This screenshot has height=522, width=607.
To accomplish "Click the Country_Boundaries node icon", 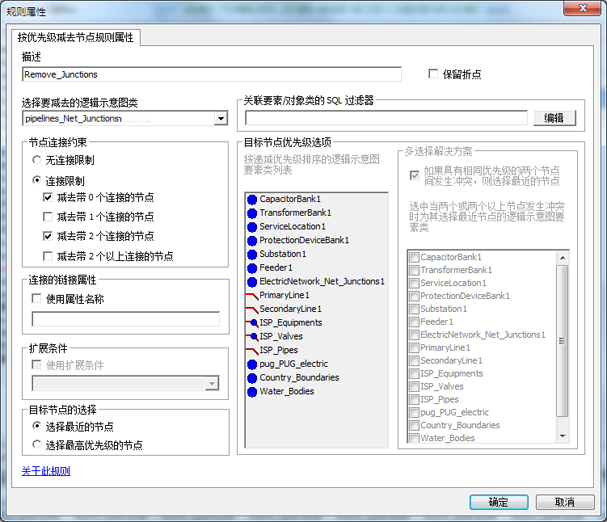I will [x=251, y=378].
